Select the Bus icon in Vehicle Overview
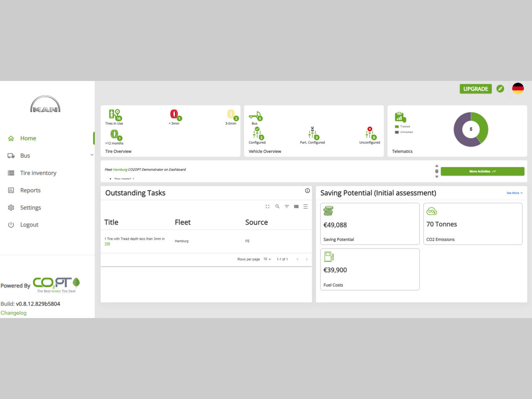532x399 pixels. [x=255, y=116]
